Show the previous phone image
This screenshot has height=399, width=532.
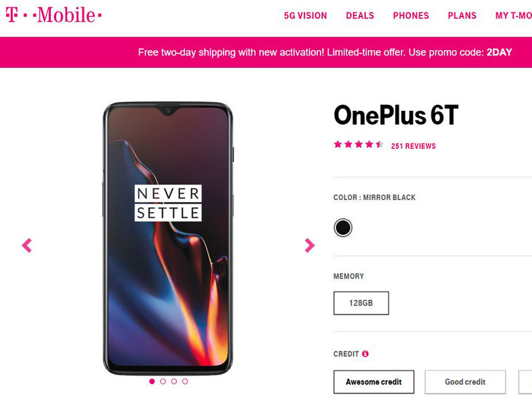27,245
